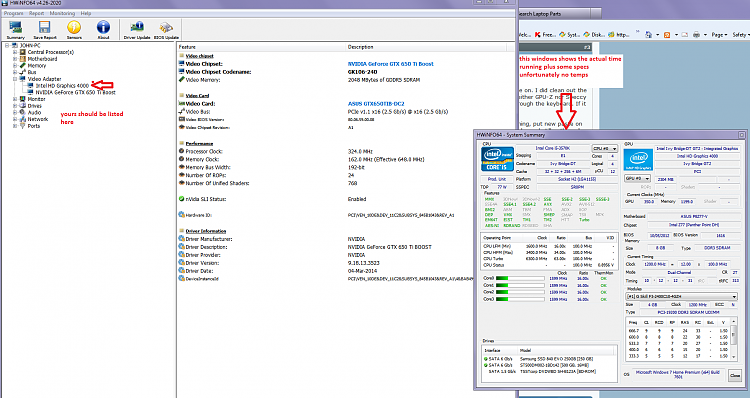Select the Network tree icon
The image size is (750, 398).
click(x=22, y=119)
